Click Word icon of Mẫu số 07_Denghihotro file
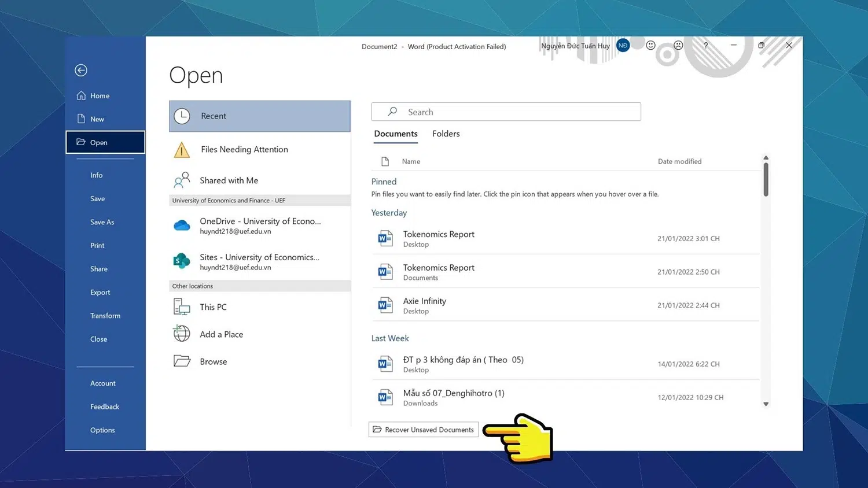The image size is (868, 488). click(x=385, y=397)
